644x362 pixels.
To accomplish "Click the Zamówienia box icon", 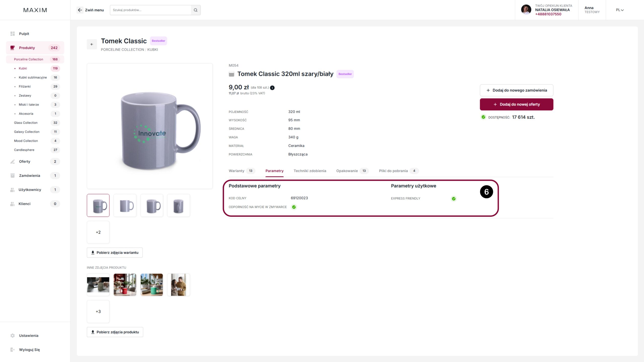I will 13,175.
